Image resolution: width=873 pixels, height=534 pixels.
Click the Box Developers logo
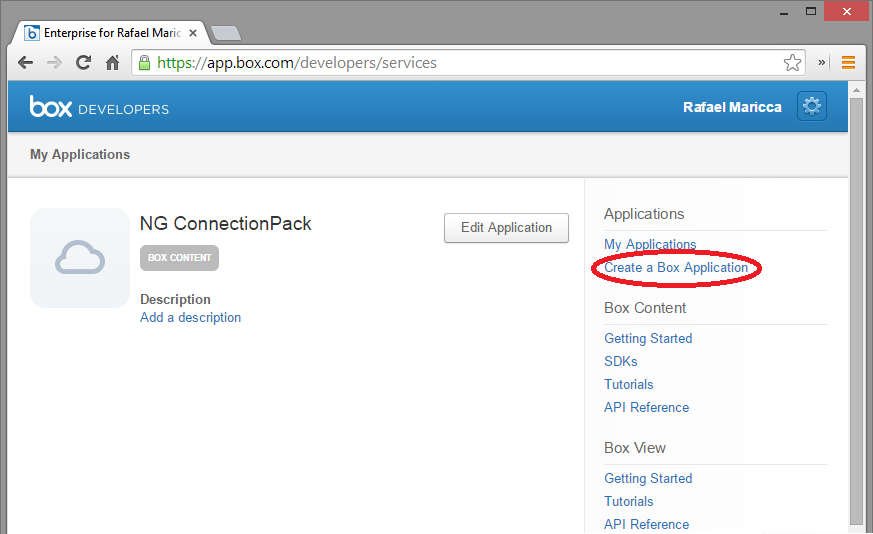tap(99, 106)
